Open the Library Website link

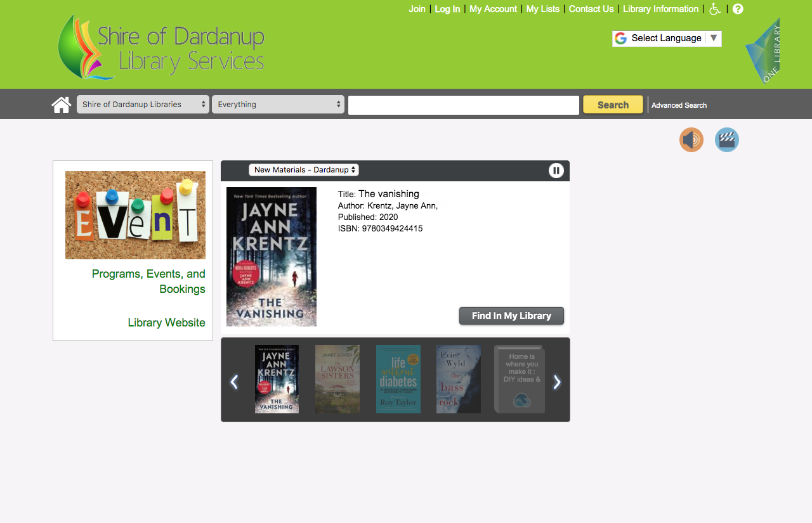coord(166,323)
